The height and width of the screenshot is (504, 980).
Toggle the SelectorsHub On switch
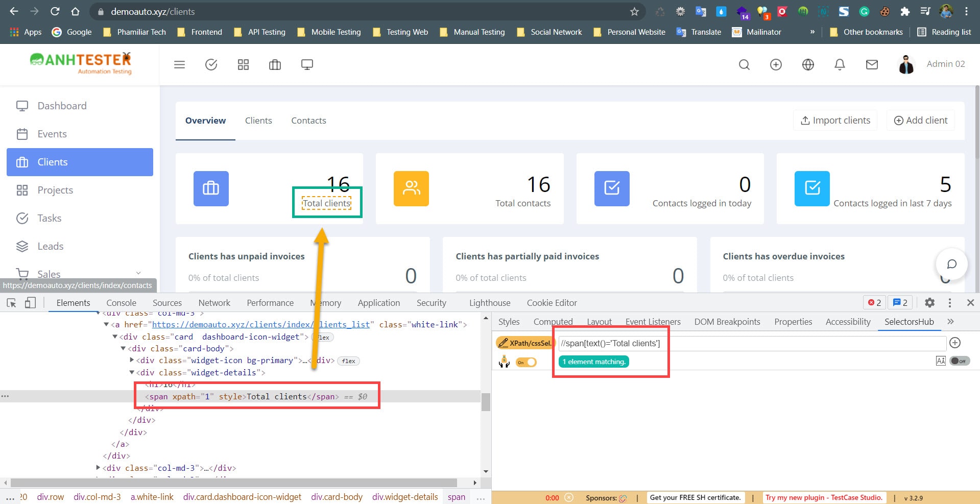526,362
